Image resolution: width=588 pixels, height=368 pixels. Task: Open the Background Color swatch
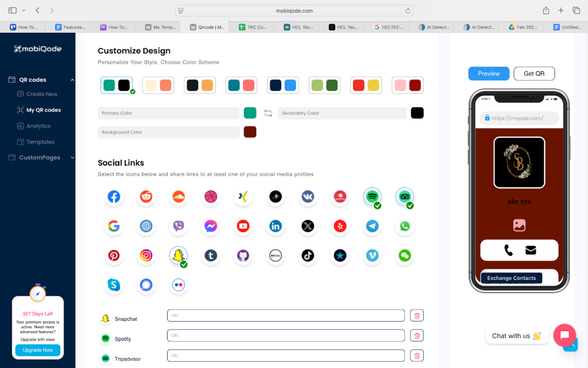click(x=250, y=132)
